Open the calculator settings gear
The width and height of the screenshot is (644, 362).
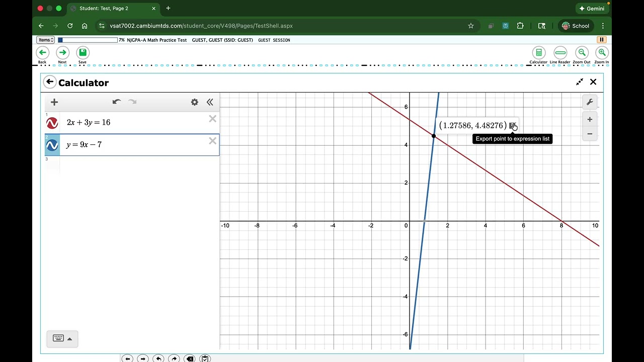coord(195,102)
